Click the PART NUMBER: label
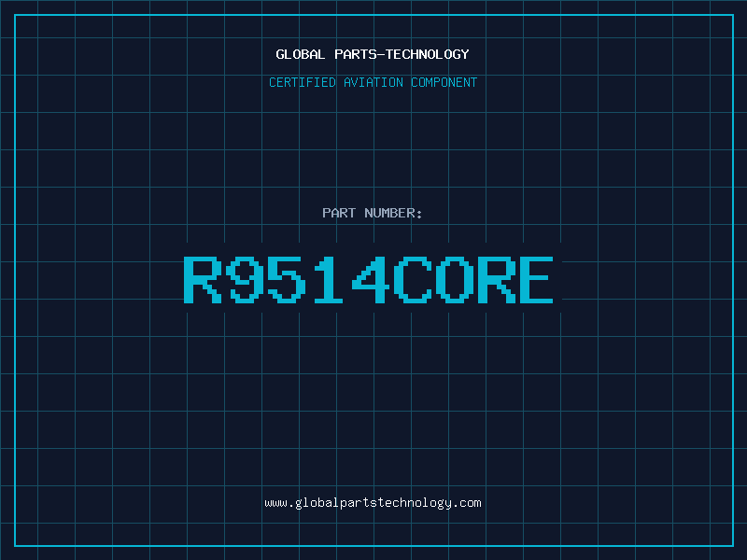This screenshot has width=747, height=560. coord(373,213)
